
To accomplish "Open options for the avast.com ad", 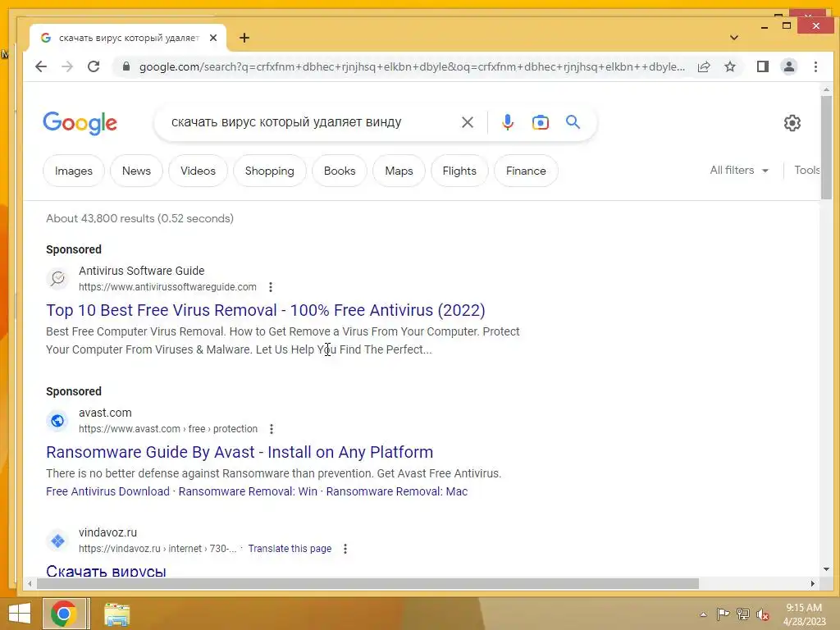I will click(x=272, y=429).
